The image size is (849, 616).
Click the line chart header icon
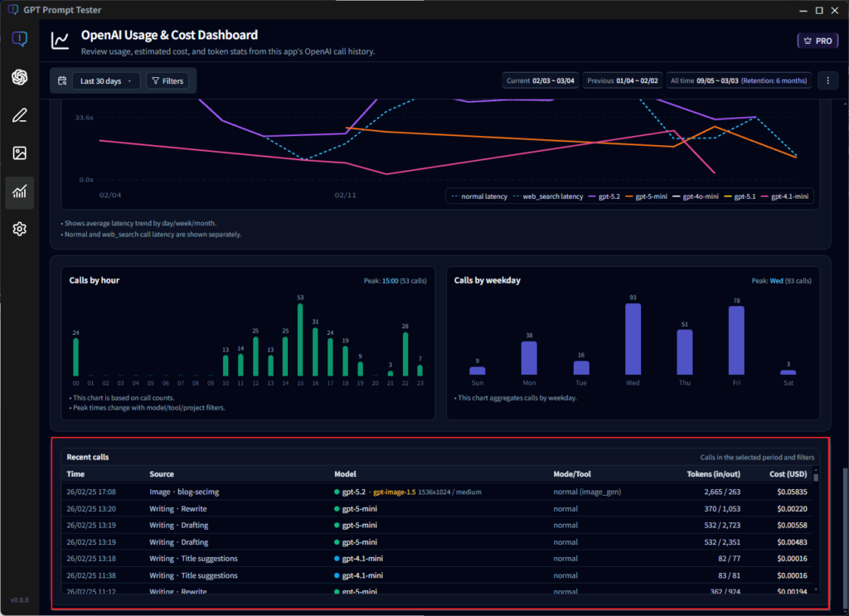point(59,39)
